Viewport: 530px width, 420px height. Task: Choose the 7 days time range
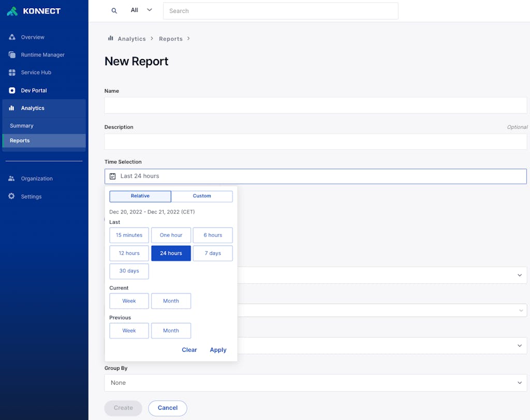[212, 253]
